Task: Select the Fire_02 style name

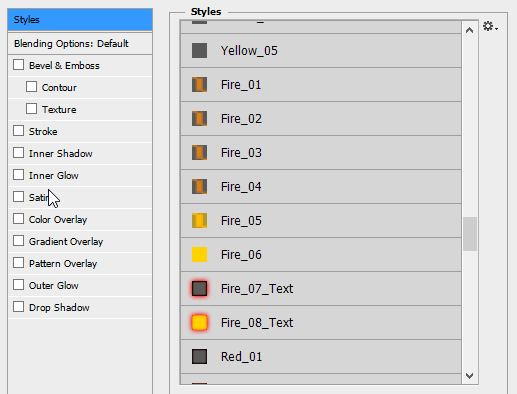Action: click(x=241, y=119)
